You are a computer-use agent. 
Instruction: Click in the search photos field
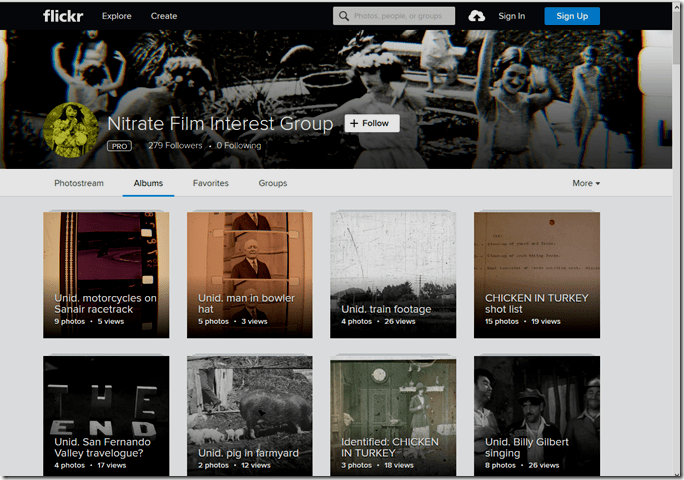394,16
